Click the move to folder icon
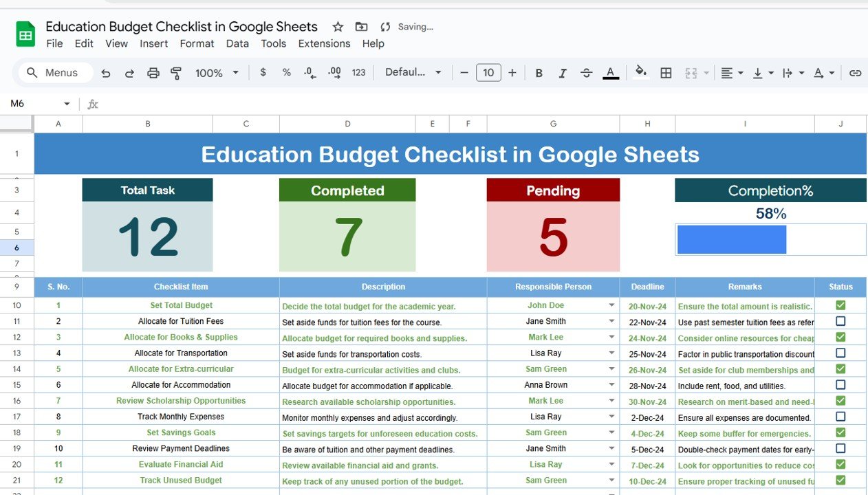 [x=361, y=27]
